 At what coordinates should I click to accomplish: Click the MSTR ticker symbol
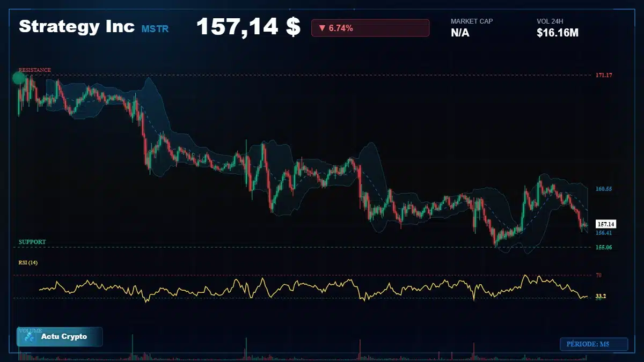coord(155,29)
